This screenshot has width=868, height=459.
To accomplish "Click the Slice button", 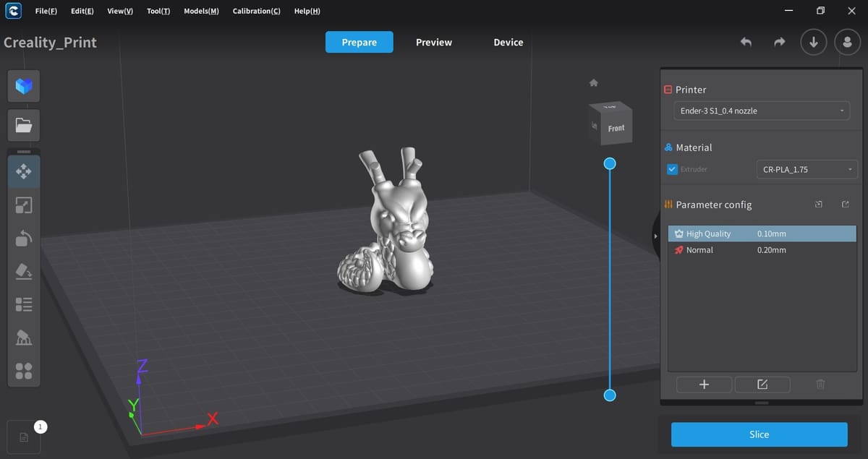I will point(759,434).
